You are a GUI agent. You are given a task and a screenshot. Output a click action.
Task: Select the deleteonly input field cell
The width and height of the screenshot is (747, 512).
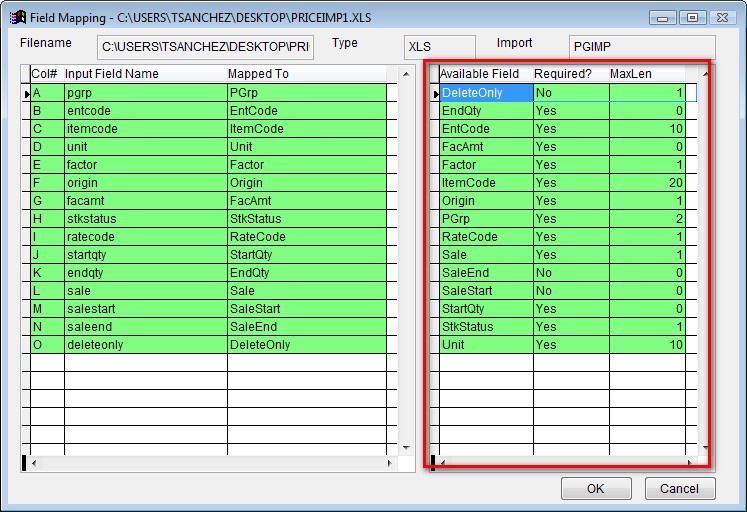point(146,345)
